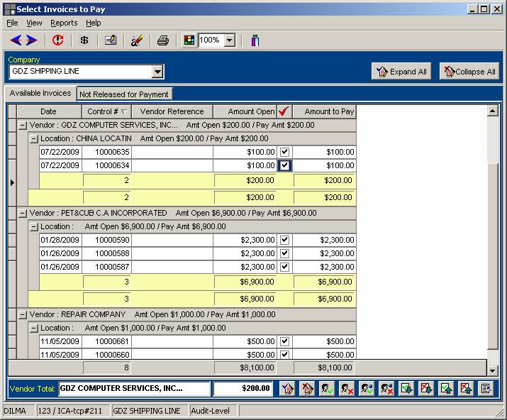Click the green check with down arrow icon

pyautogui.click(x=406, y=388)
